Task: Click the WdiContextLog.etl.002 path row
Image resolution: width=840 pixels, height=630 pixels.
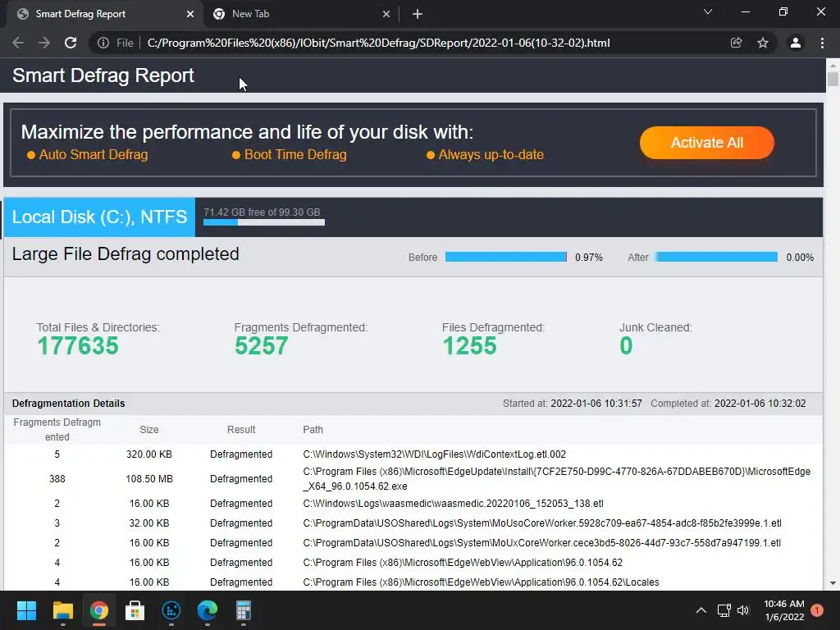Action: click(435, 454)
